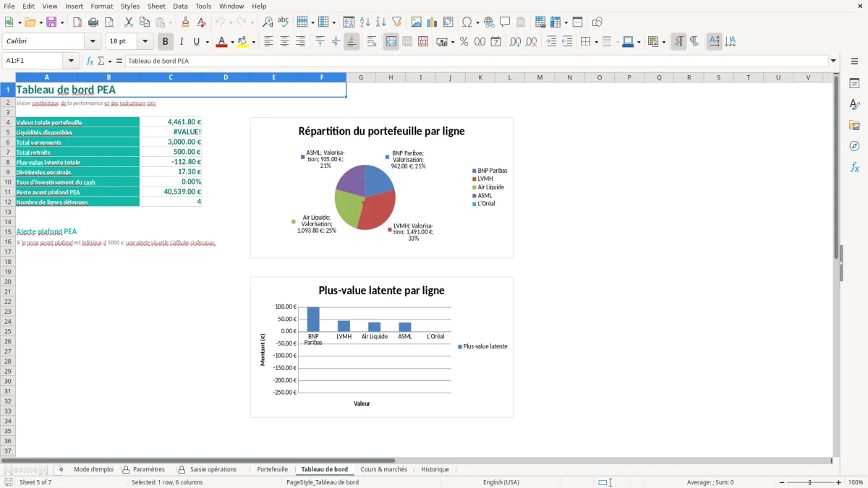Click the Cut scissors icon
Screen dimensions: 868x488
128,22
